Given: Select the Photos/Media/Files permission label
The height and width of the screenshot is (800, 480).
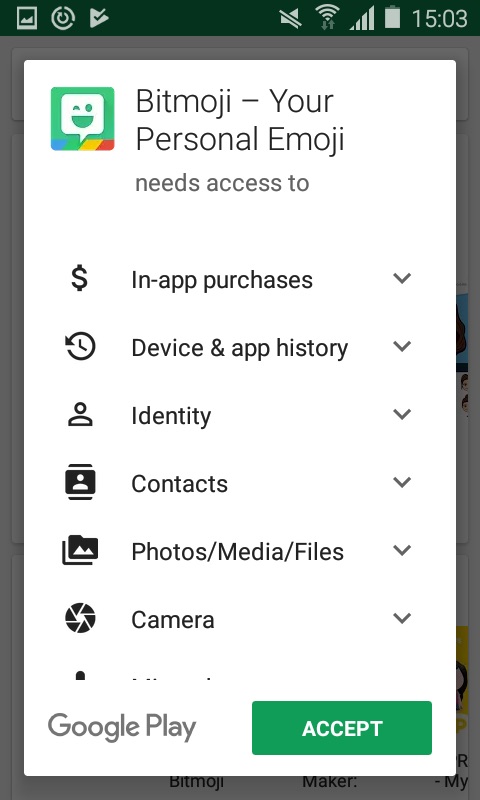Looking at the screenshot, I should click(238, 552).
